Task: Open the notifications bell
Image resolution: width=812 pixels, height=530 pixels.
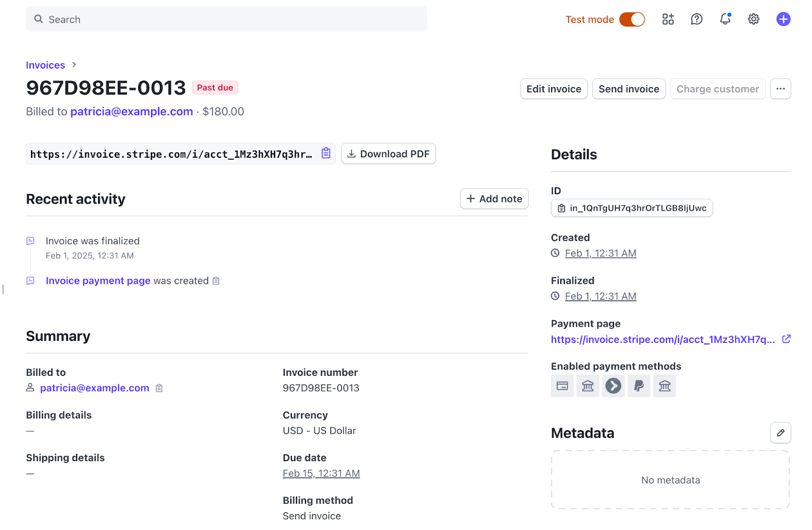Action: click(x=725, y=19)
